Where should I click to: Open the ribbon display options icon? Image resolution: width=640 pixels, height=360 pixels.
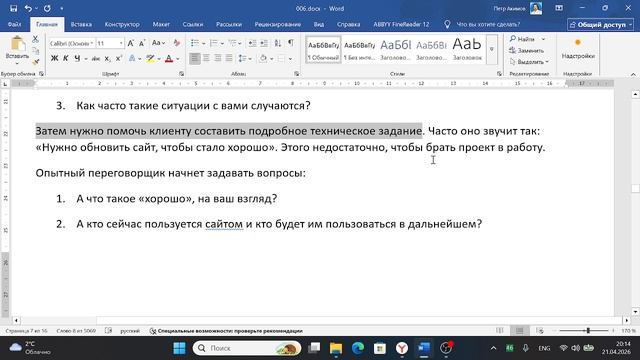pos(559,8)
